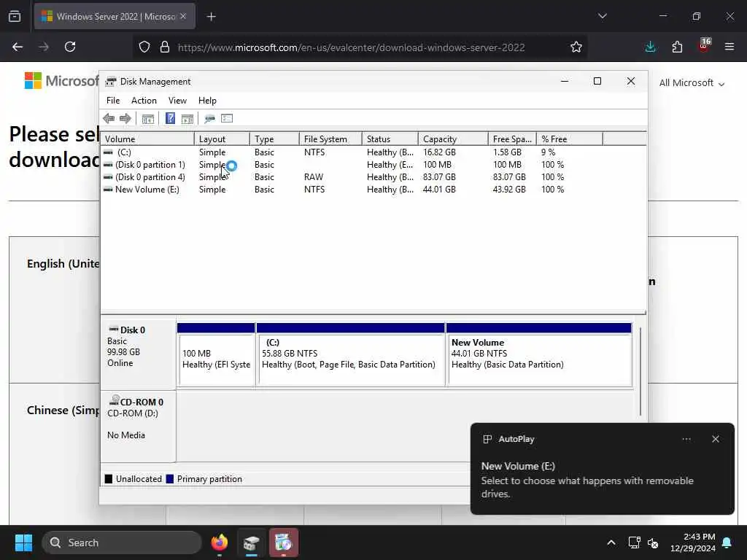Click the Microsoft logo on the webpage
The width and height of the screenshot is (747, 560).
(61, 81)
